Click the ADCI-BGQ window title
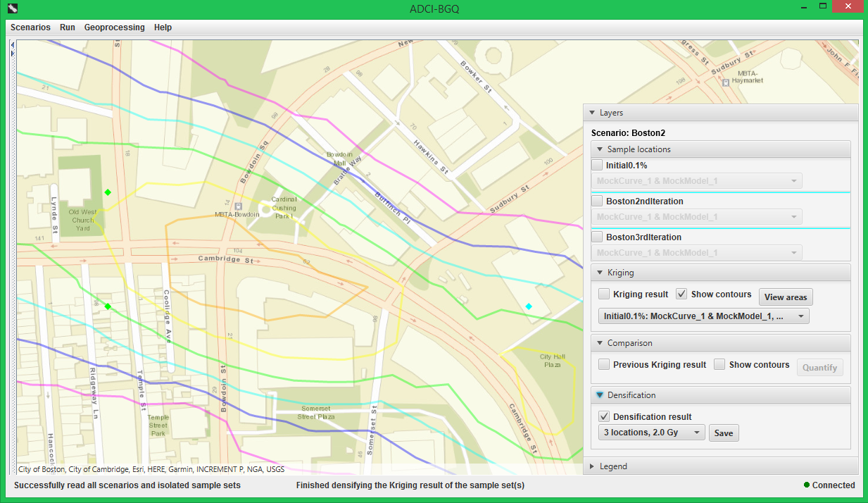The width and height of the screenshot is (868, 503). point(434,8)
